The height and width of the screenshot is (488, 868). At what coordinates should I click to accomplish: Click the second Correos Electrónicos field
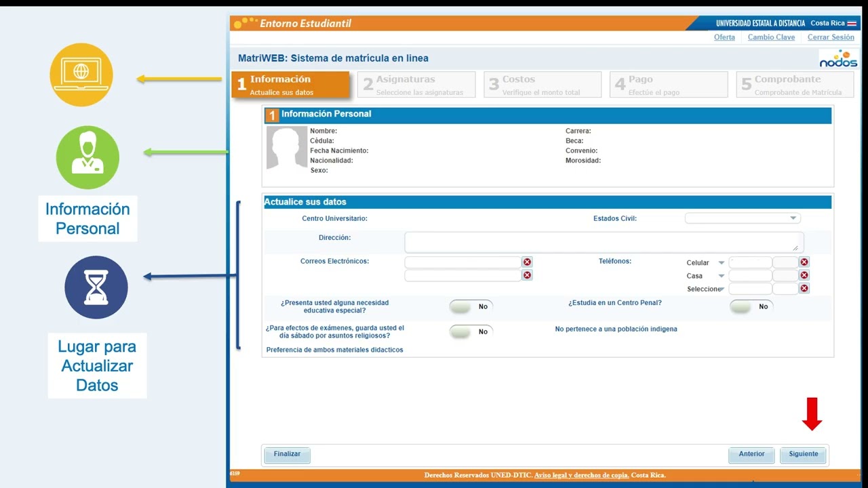coord(462,275)
